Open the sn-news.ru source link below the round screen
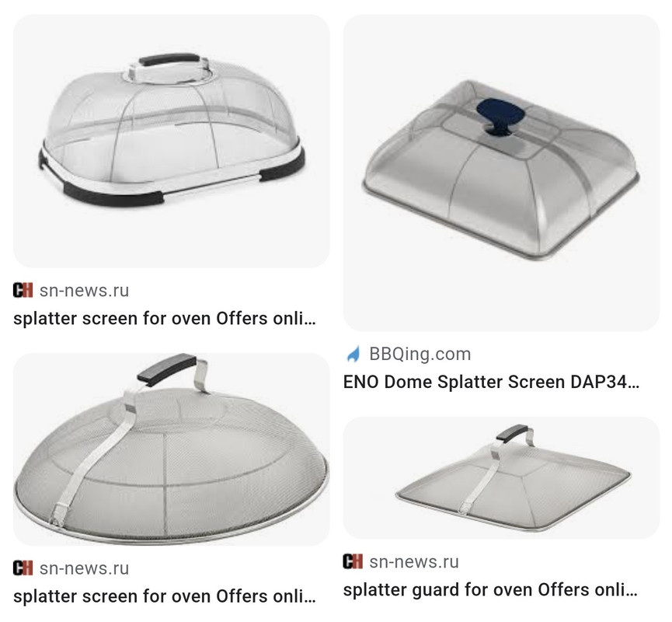 click(x=84, y=568)
